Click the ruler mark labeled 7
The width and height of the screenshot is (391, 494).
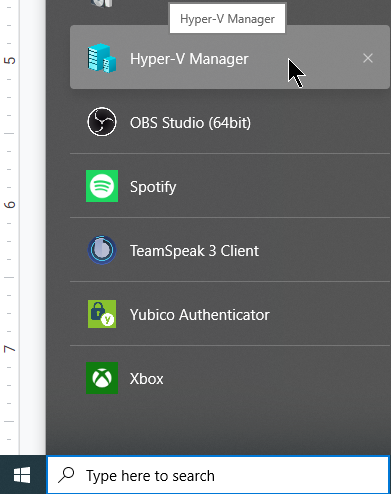[x=10, y=349]
